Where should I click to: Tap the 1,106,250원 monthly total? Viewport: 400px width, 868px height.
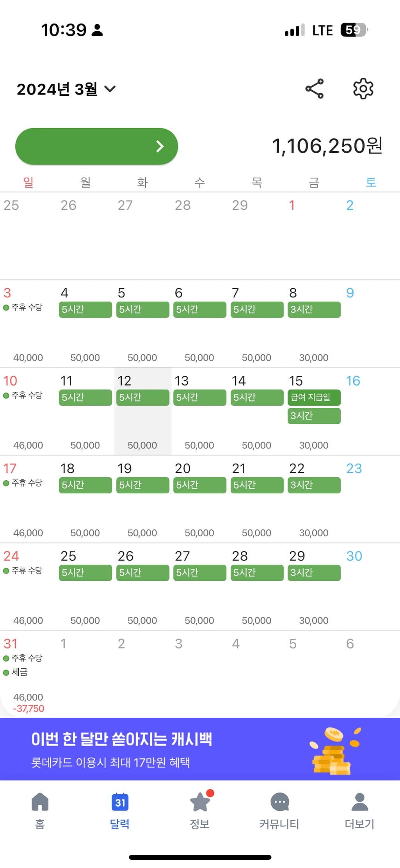327,146
